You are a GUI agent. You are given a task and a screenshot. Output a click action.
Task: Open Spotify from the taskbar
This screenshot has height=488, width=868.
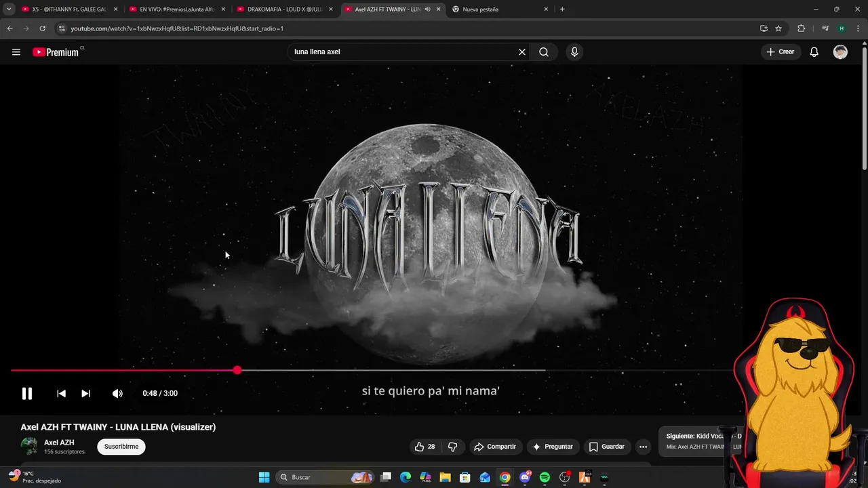pyautogui.click(x=545, y=477)
